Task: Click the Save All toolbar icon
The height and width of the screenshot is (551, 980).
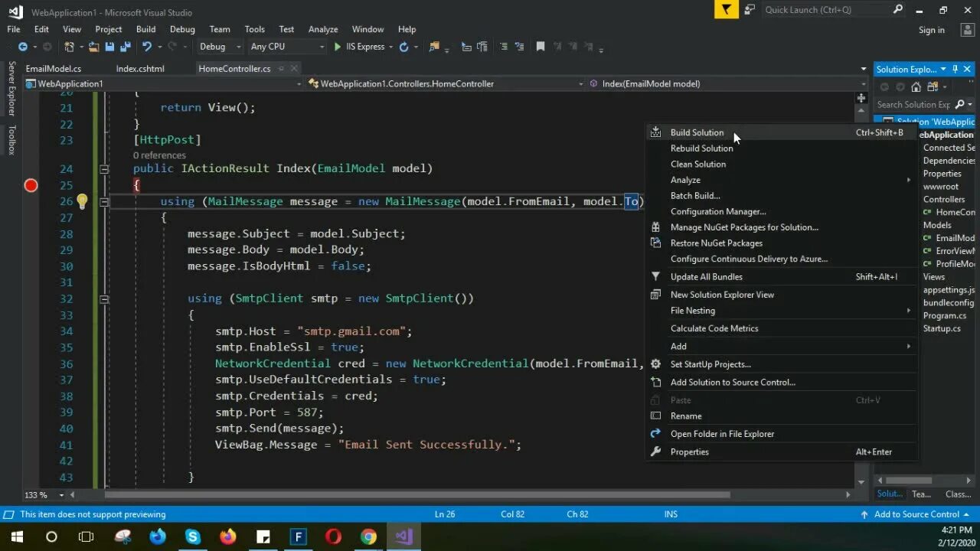Action: (x=124, y=47)
